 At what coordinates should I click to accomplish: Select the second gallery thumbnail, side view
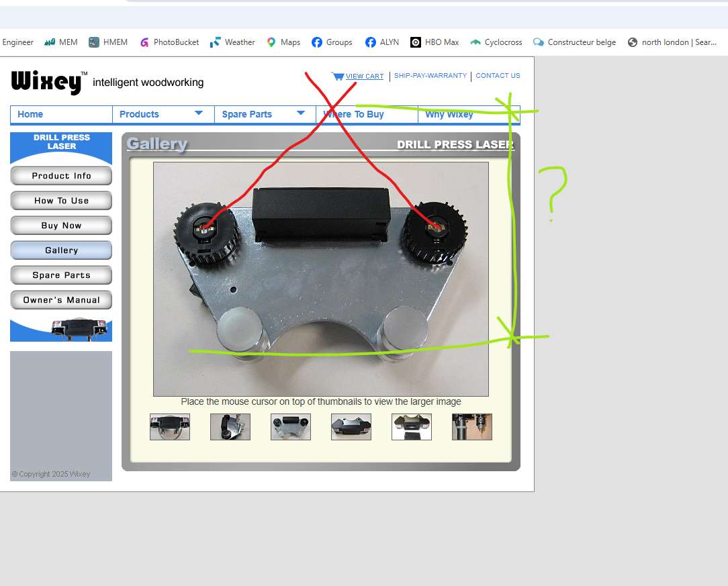click(x=230, y=427)
